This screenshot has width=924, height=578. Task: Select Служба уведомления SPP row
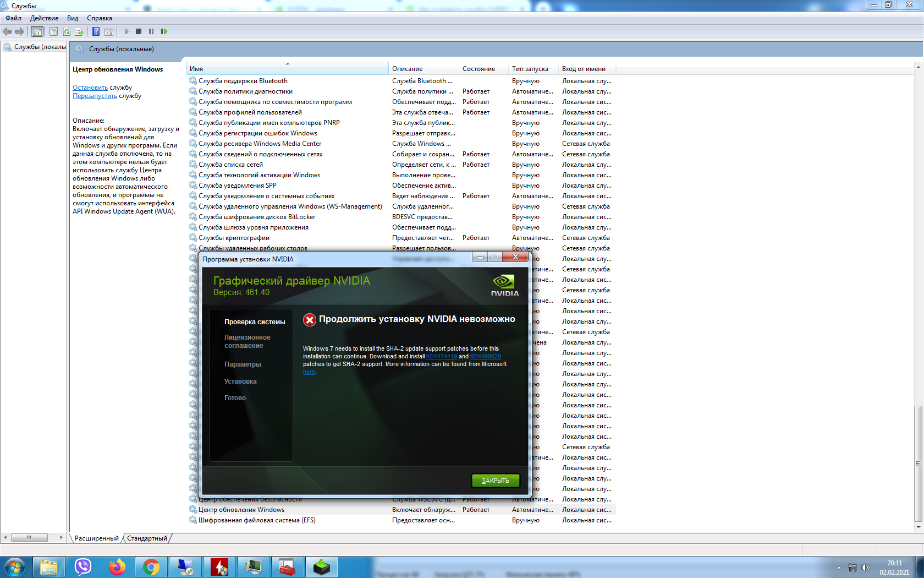point(402,186)
